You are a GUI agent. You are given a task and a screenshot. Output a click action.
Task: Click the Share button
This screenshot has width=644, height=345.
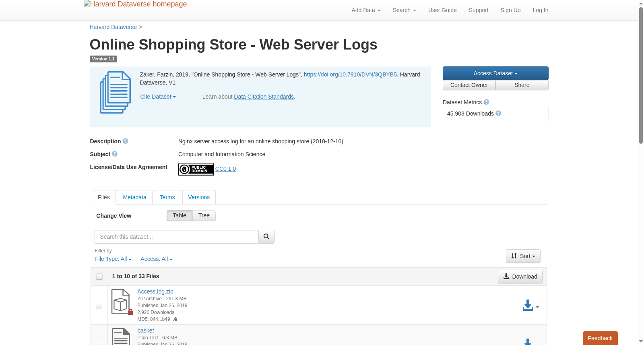(x=522, y=85)
